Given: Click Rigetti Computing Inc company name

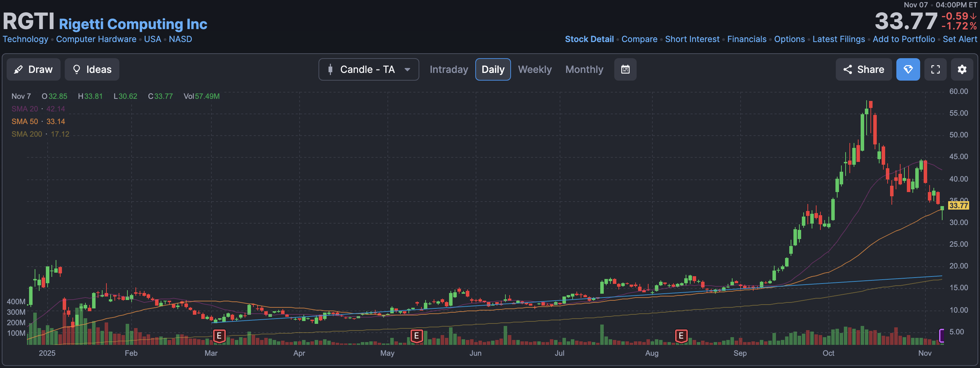Looking at the screenshot, I should (133, 24).
